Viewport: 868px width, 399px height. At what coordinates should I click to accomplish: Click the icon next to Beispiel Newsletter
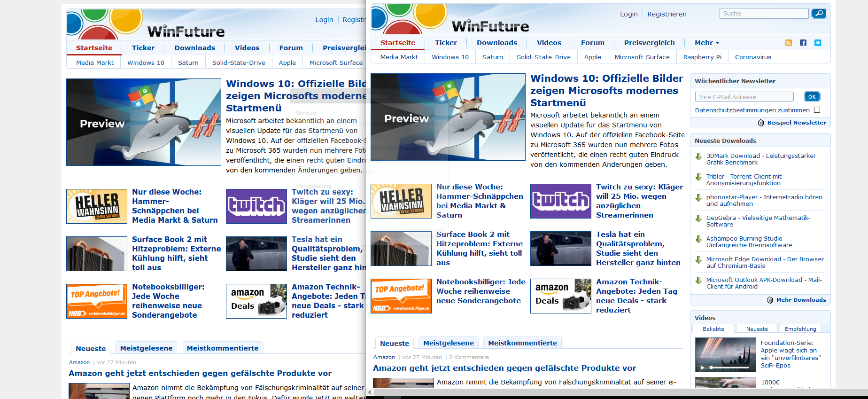click(761, 123)
